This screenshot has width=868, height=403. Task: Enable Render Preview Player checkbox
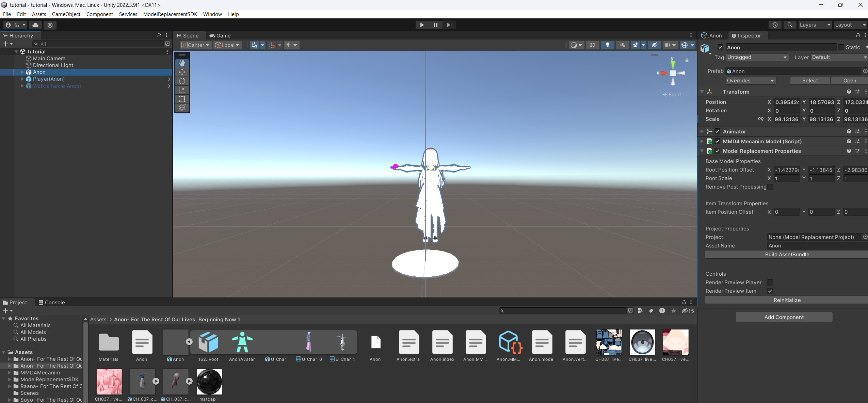coord(770,283)
